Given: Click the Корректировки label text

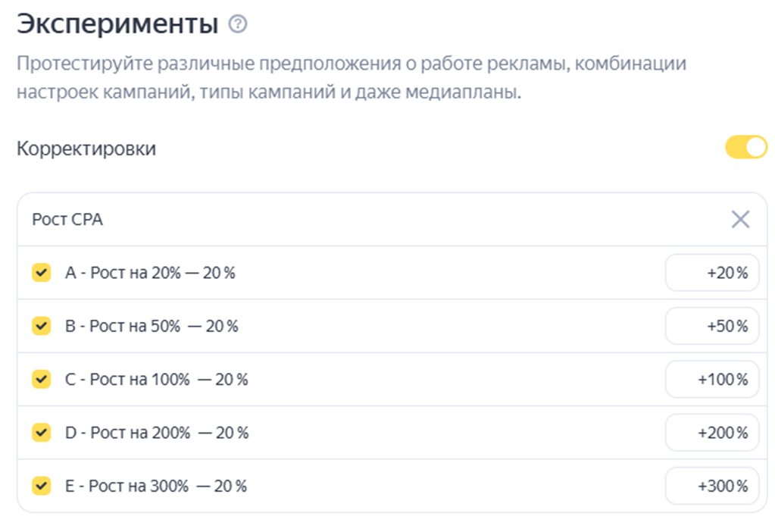Looking at the screenshot, I should 86,149.
